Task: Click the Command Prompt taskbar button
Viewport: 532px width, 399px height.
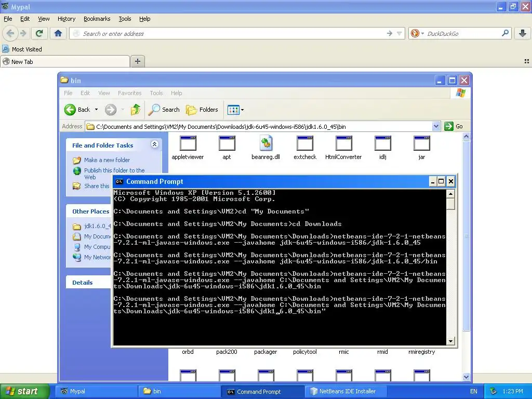Action: 263,391
